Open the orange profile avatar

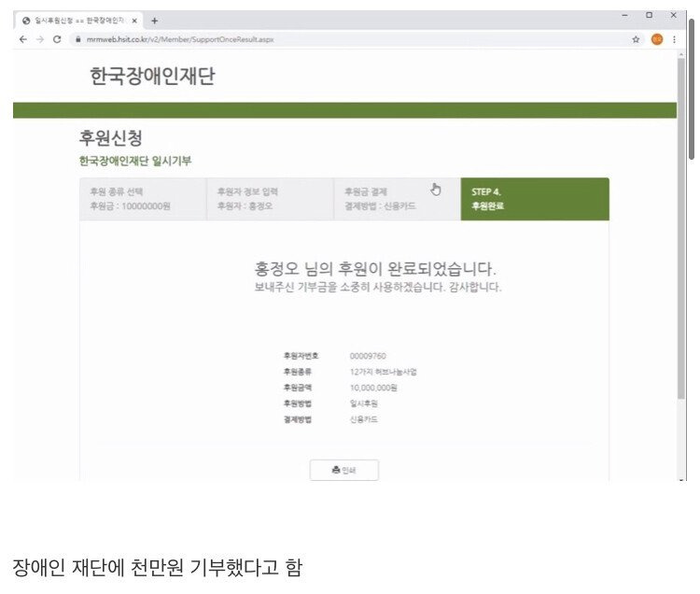pos(657,39)
